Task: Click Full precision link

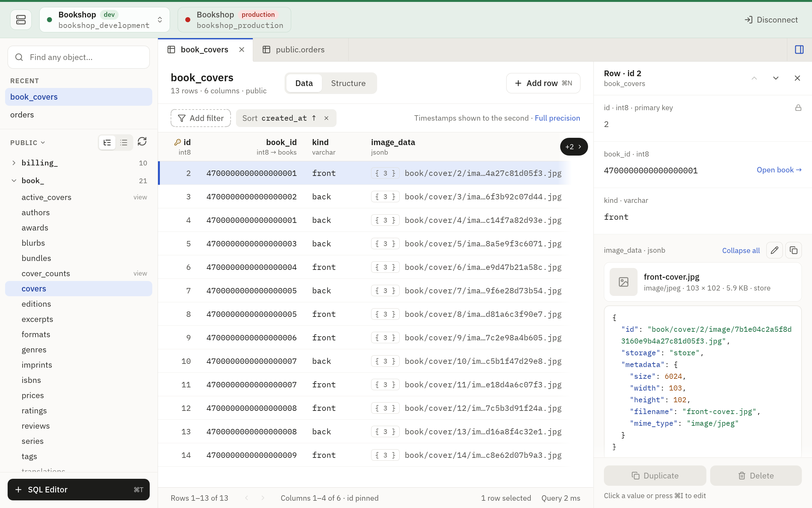Action: click(557, 118)
